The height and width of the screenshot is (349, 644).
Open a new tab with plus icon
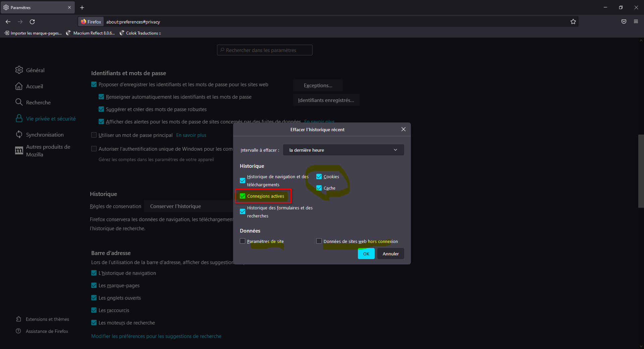click(82, 8)
